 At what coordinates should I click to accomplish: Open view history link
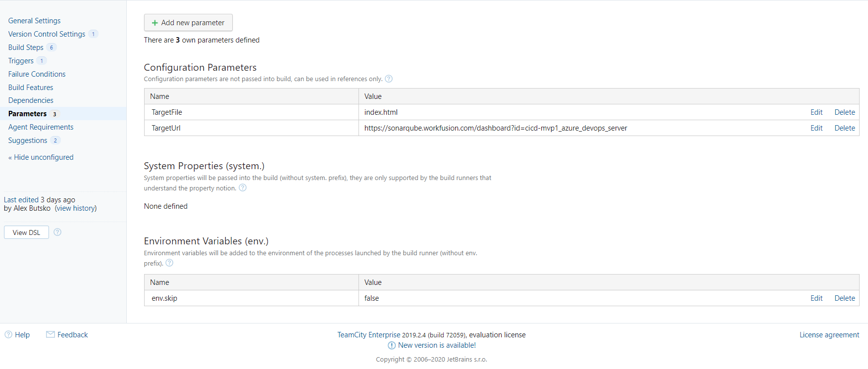click(x=76, y=208)
